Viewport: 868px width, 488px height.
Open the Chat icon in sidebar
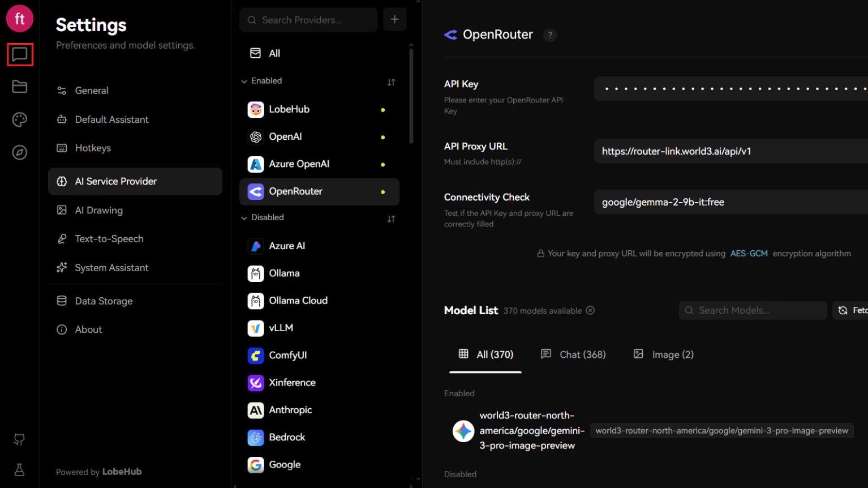click(20, 54)
